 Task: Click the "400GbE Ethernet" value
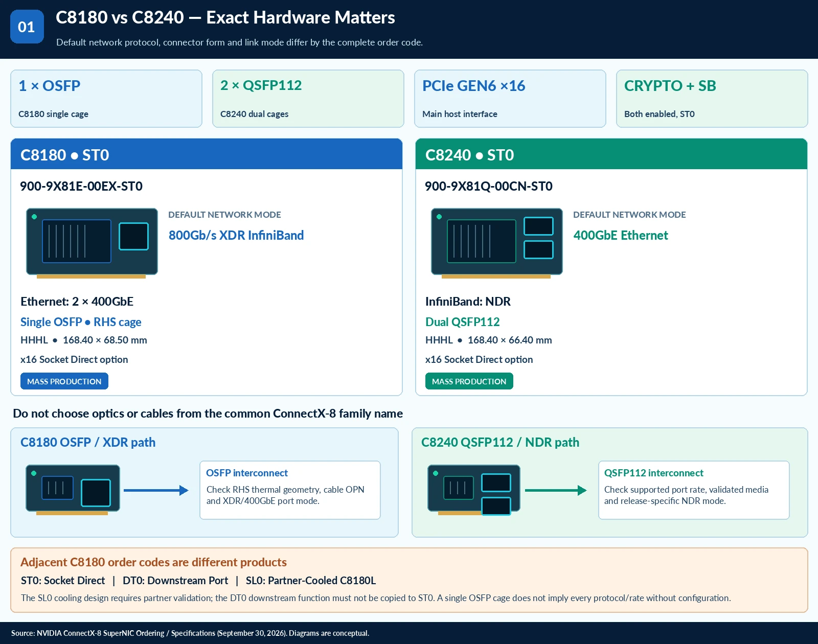(x=621, y=235)
